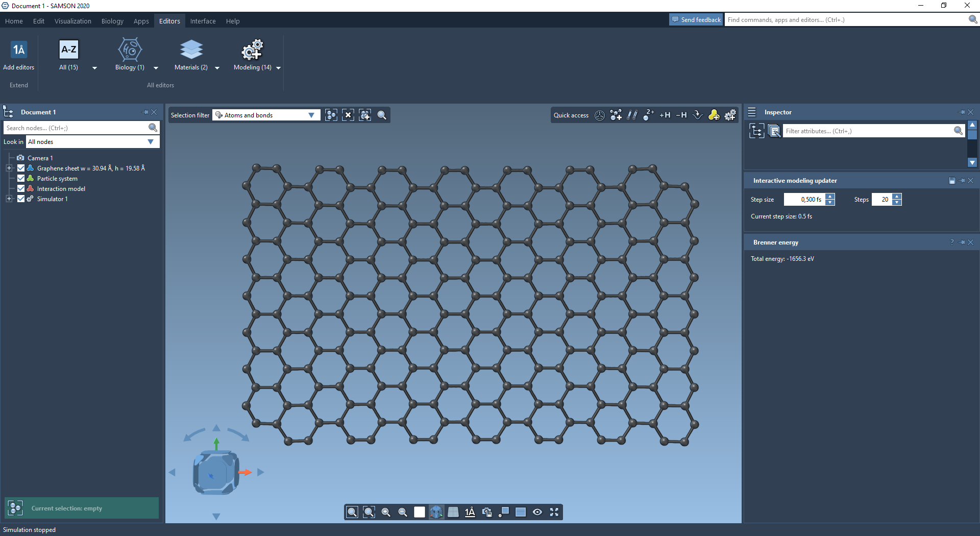Toggle the Interaction model checkbox
Viewport: 980px width, 536px height.
[21, 188]
